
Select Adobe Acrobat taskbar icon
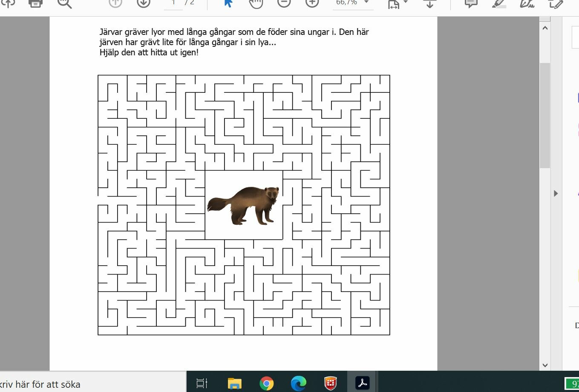click(x=363, y=383)
